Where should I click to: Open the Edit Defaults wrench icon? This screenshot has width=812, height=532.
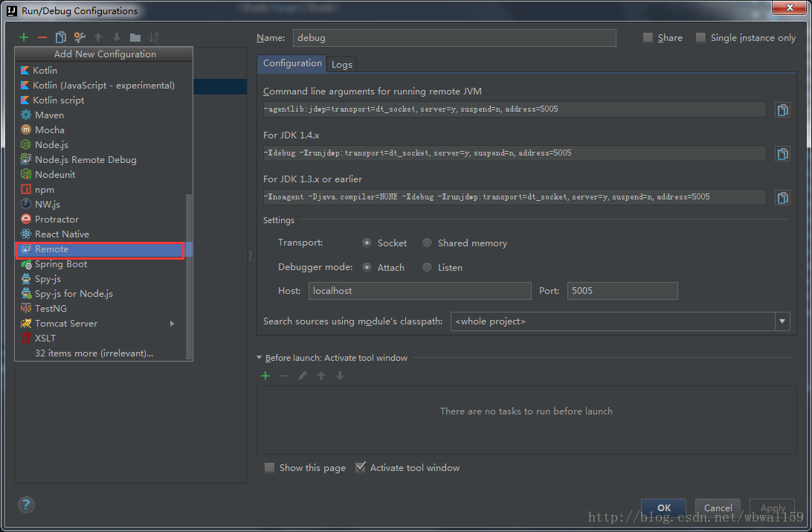pos(80,37)
